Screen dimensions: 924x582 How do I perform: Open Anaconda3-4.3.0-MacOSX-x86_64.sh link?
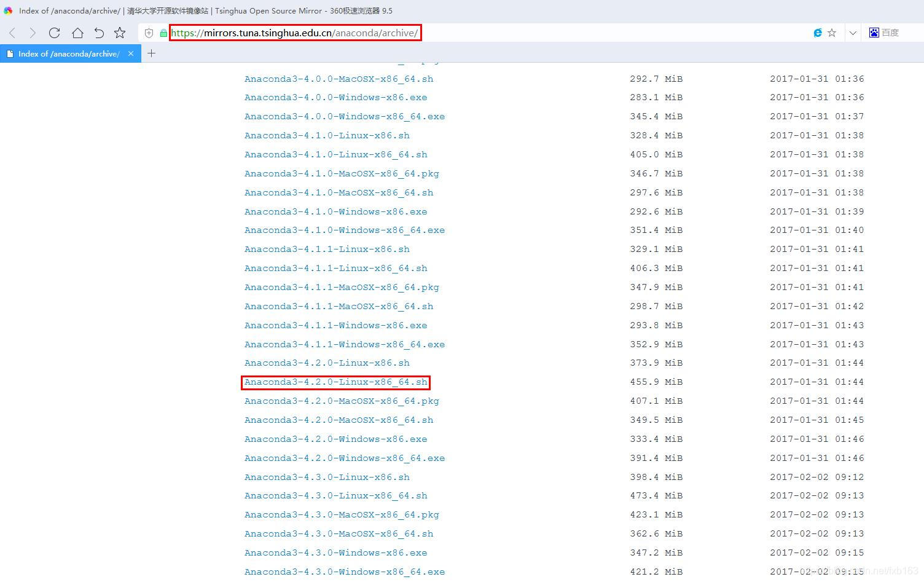[339, 534]
